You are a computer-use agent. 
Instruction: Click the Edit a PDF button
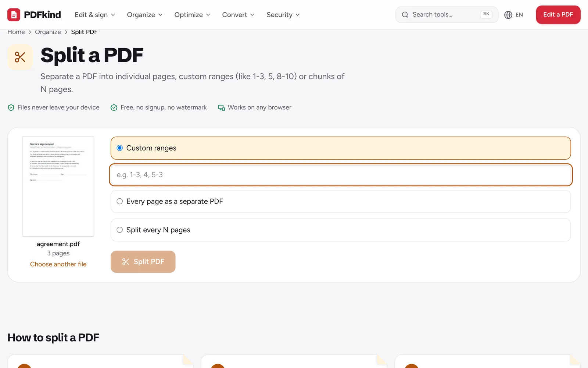point(558,15)
